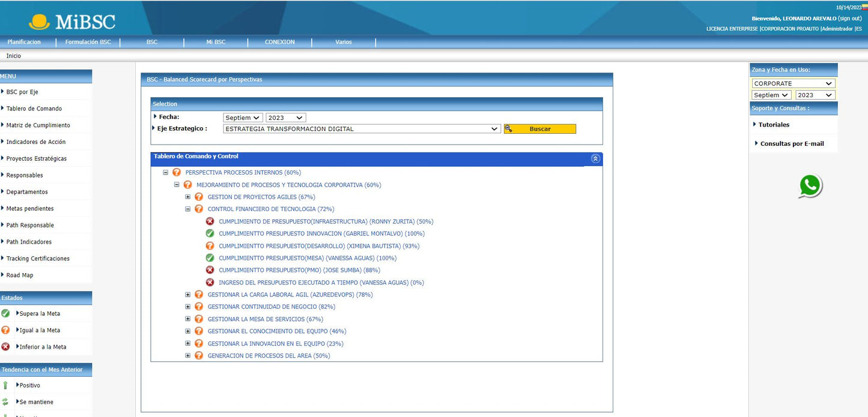Viewport: 868px width, 417px height.
Task: Click orange status icon beside GESTION DE PROYECTOS AGILES
Action: click(199, 197)
